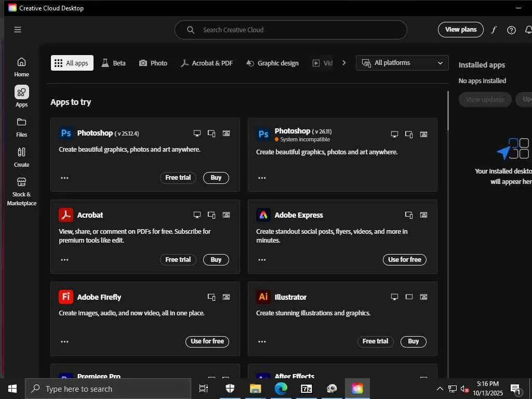Open Stock & Marketplace in sidebar
Image resolution: width=532 pixels, height=399 pixels.
point(21,191)
